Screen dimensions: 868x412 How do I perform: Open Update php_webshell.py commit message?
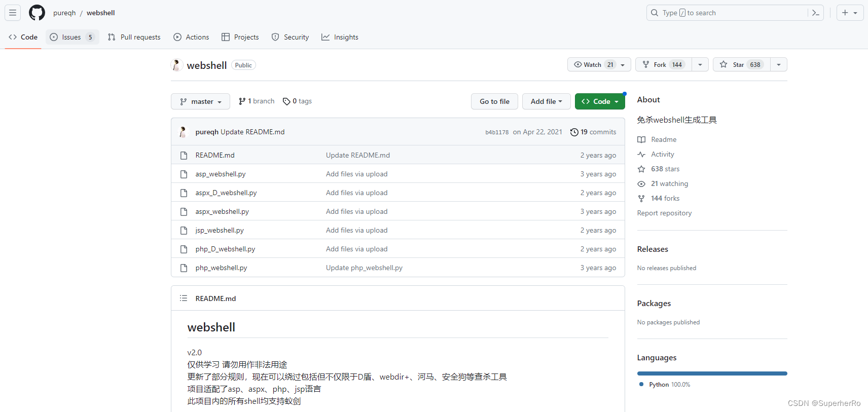pyautogui.click(x=364, y=268)
